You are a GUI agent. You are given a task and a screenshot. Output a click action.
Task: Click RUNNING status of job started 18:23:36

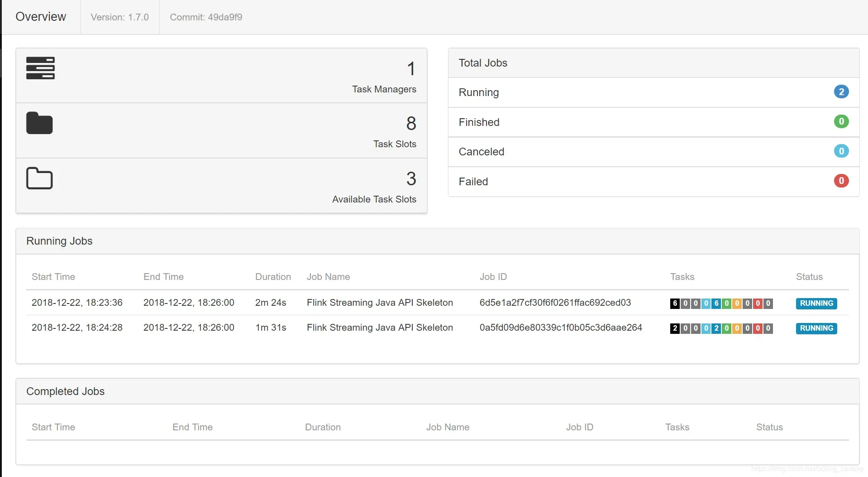pyautogui.click(x=816, y=303)
